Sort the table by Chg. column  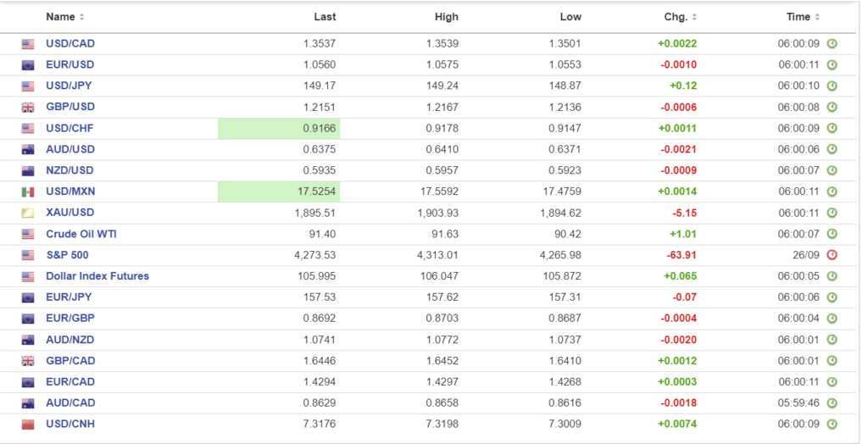click(x=681, y=17)
